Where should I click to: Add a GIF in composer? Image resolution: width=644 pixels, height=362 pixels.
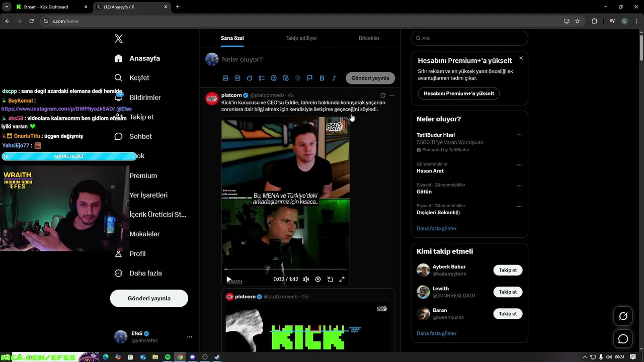tap(237, 78)
